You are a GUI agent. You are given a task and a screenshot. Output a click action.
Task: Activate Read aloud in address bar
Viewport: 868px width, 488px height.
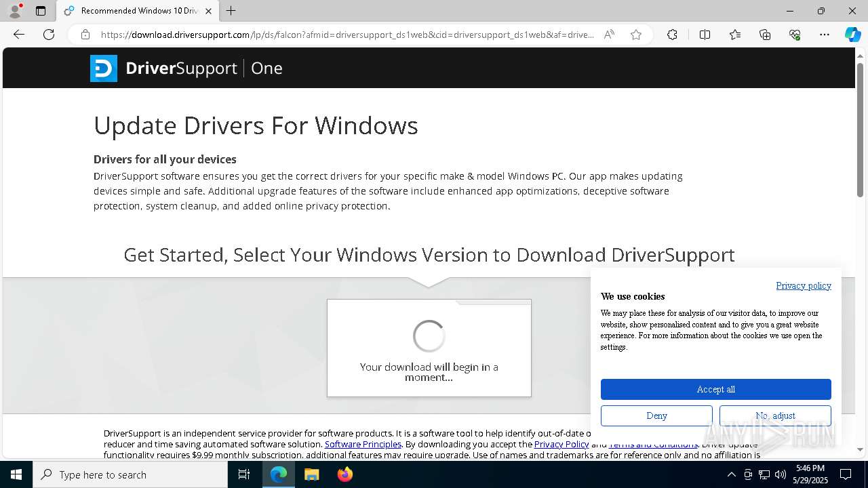[609, 35]
